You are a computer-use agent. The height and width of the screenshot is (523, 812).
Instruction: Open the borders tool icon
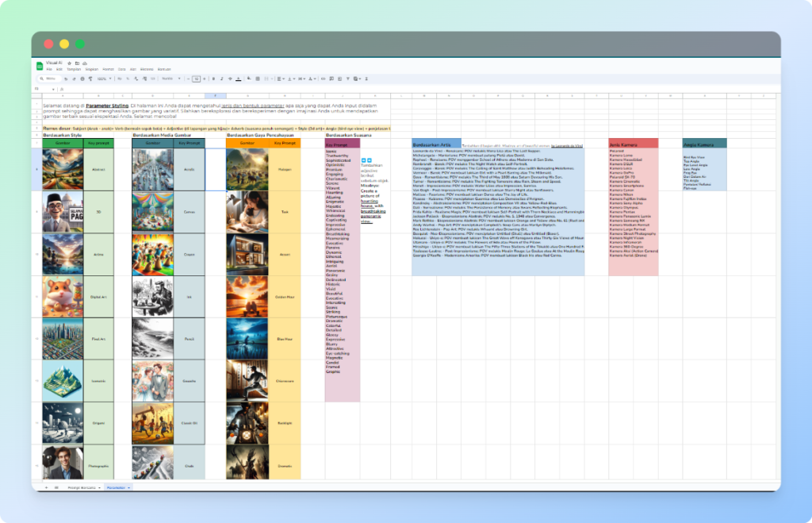click(x=258, y=79)
